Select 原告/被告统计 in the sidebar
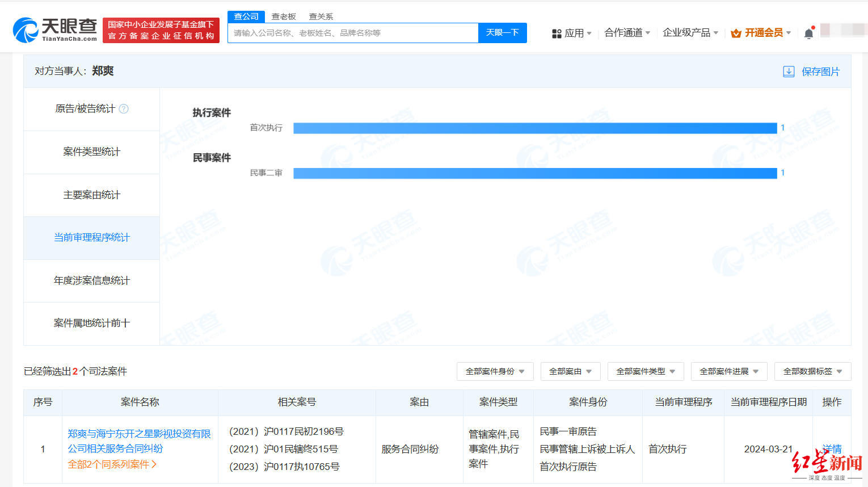This screenshot has height=487, width=868. [91, 109]
